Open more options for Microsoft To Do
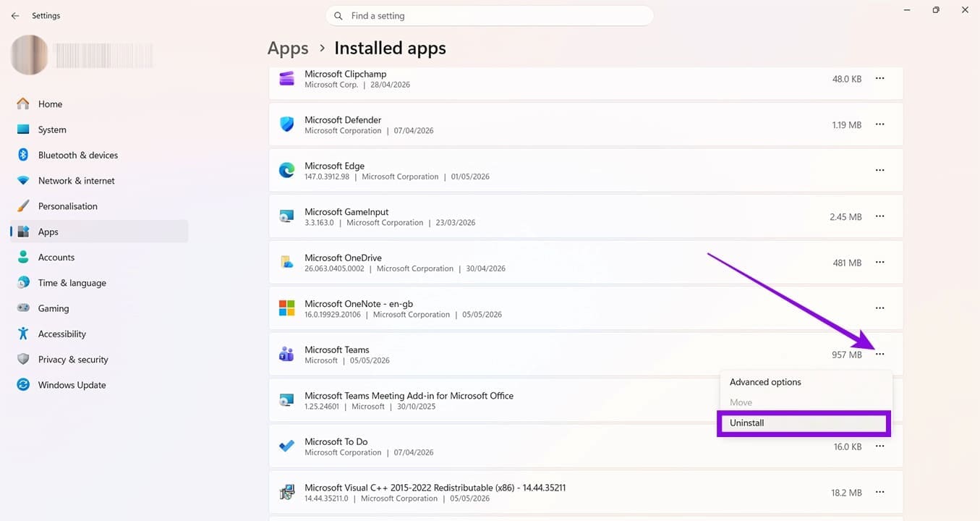 tap(880, 446)
